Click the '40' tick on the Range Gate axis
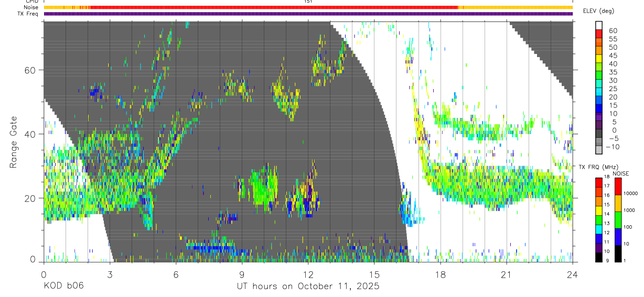Screen dimensions: 644x297 coord(30,134)
